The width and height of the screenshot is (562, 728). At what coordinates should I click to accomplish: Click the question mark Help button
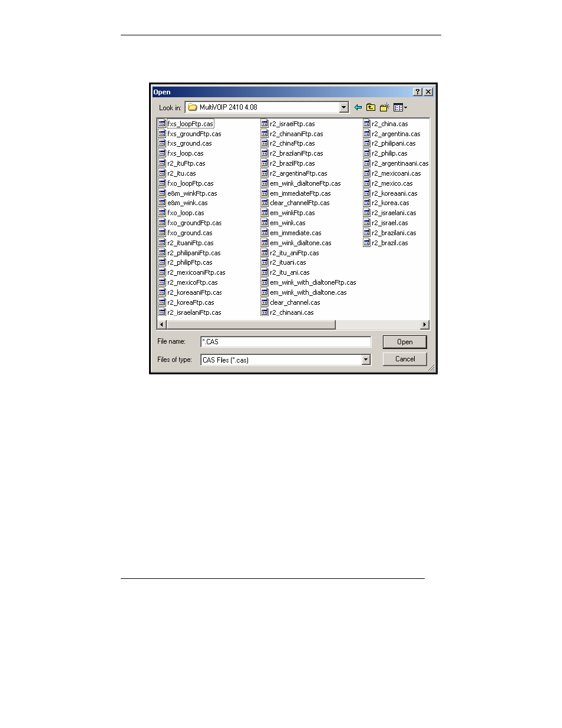point(418,92)
